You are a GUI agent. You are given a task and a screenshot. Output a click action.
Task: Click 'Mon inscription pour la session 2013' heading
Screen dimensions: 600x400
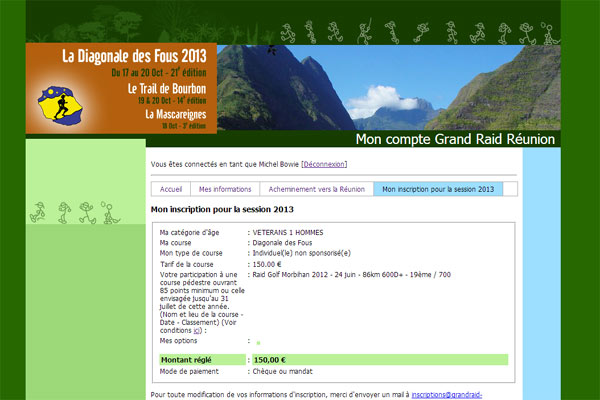click(222, 209)
